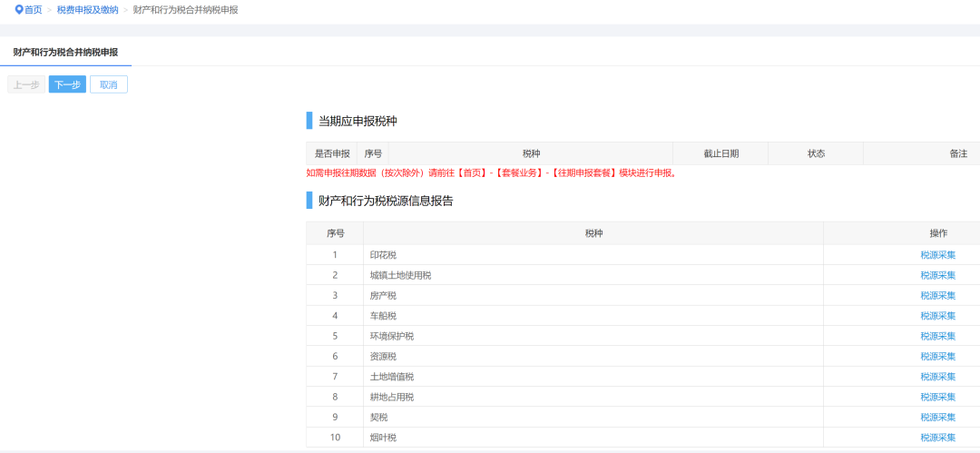Image resolution: width=980 pixels, height=453 pixels.
Task: Select the 环境保护税 row text
Action: [x=392, y=336]
